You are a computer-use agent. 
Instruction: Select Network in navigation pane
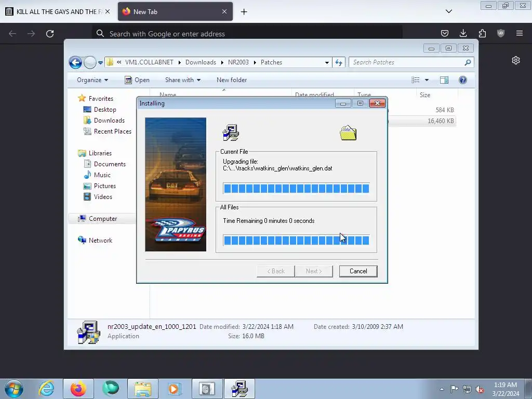[x=100, y=240]
